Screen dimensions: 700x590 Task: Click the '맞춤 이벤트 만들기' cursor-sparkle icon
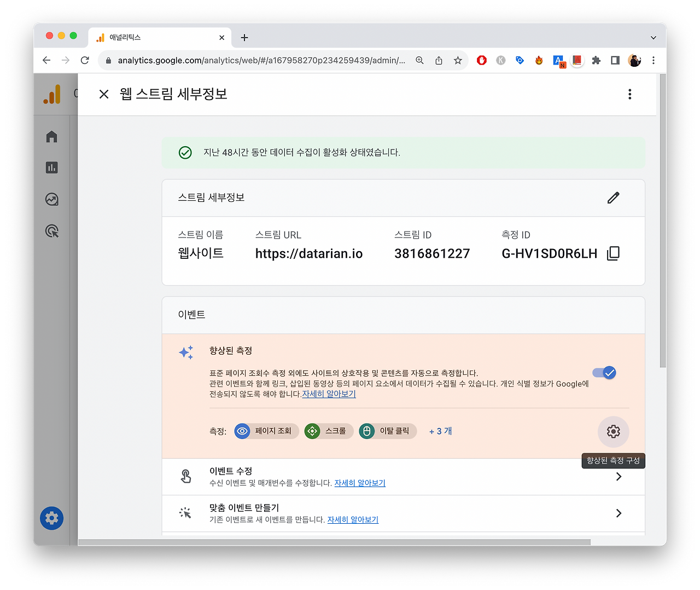pos(185,513)
